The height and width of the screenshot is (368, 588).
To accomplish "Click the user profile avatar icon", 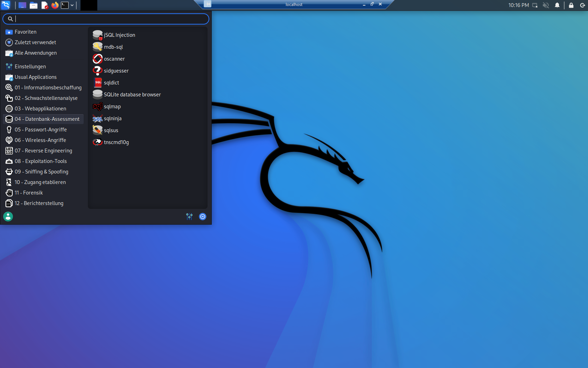I will [8, 217].
